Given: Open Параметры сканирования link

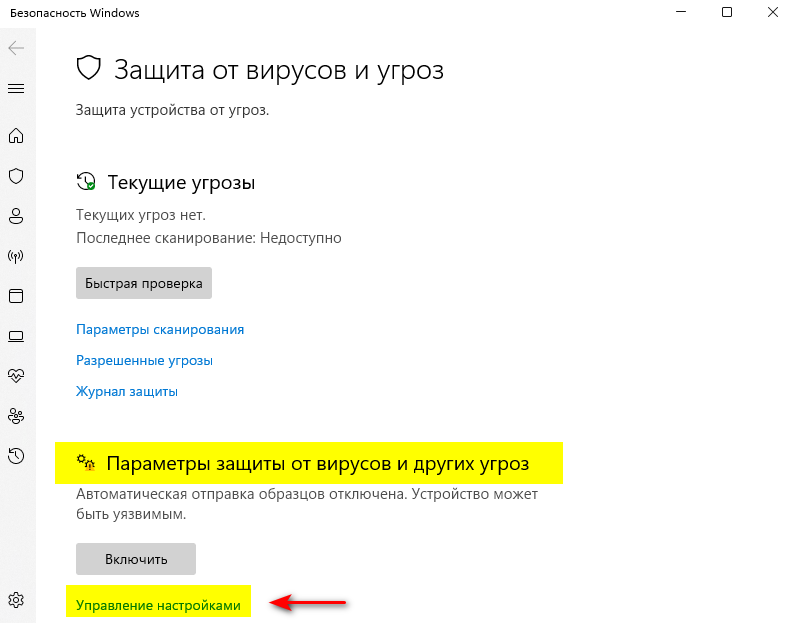Looking at the screenshot, I should pos(160,329).
